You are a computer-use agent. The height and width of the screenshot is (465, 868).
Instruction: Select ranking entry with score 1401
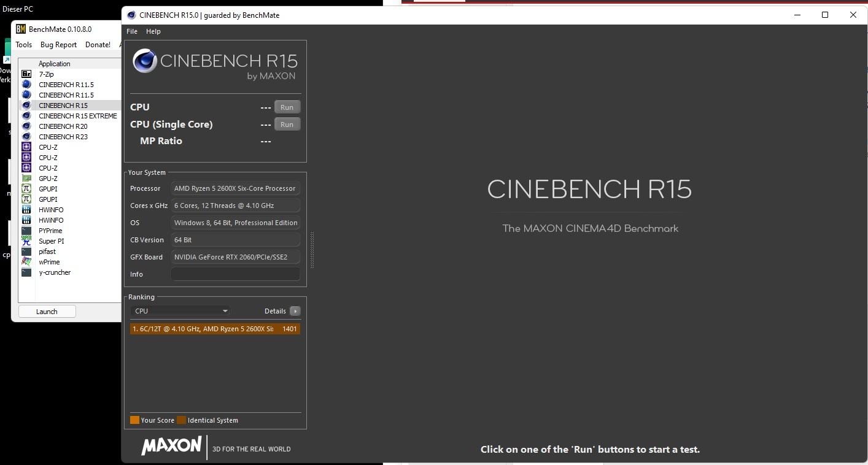point(215,329)
